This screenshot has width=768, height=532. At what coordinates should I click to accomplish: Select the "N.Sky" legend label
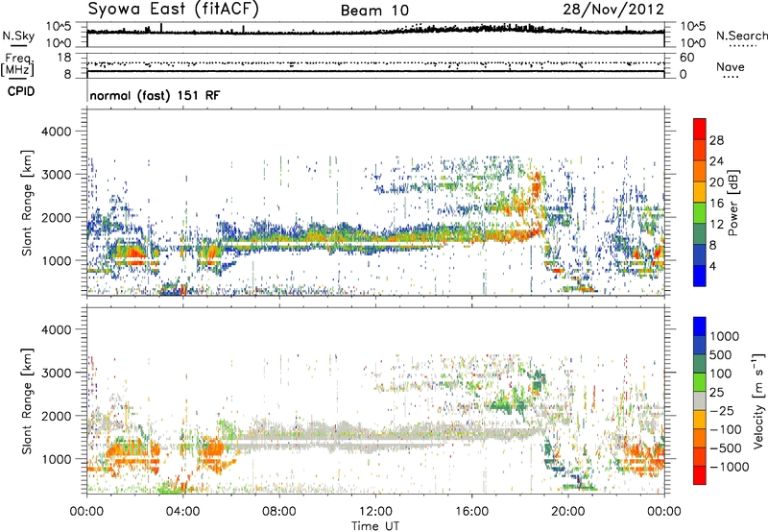point(18,36)
